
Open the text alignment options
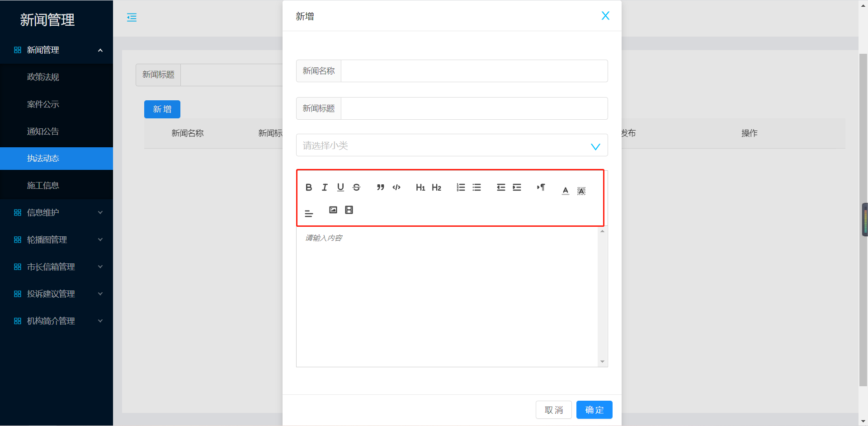309,213
